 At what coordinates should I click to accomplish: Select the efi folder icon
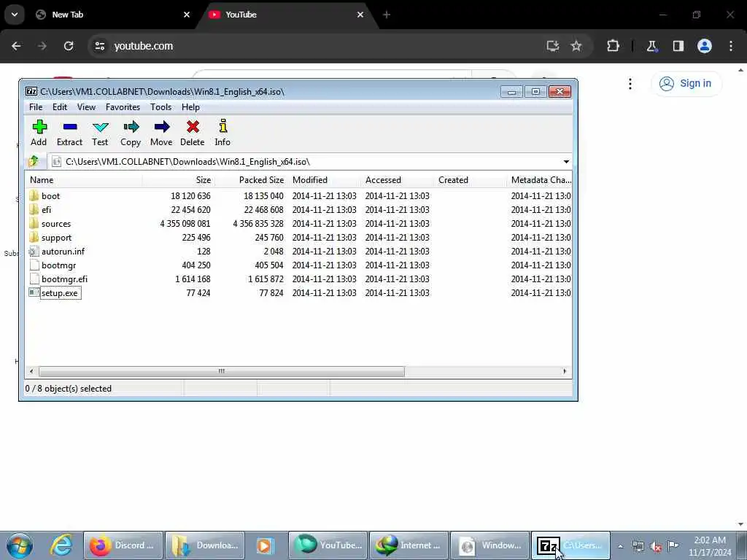point(34,209)
